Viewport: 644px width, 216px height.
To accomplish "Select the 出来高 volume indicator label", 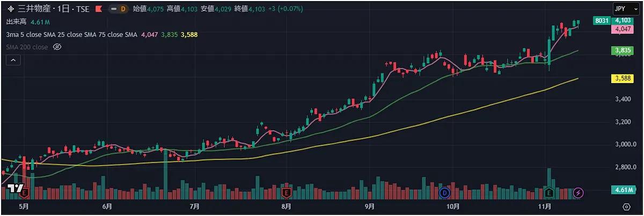I will (x=16, y=22).
